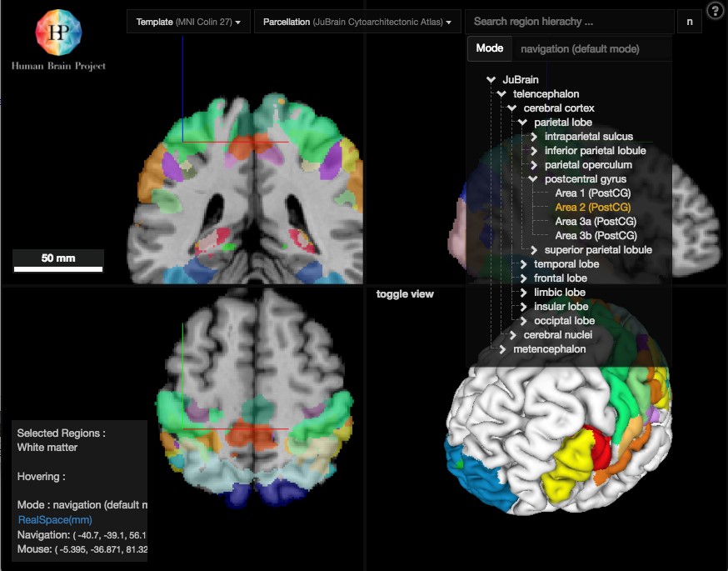Toggle highlighted Area 2 (PostCG) region
Viewport: 728px width, 571px height.
pyautogui.click(x=592, y=208)
